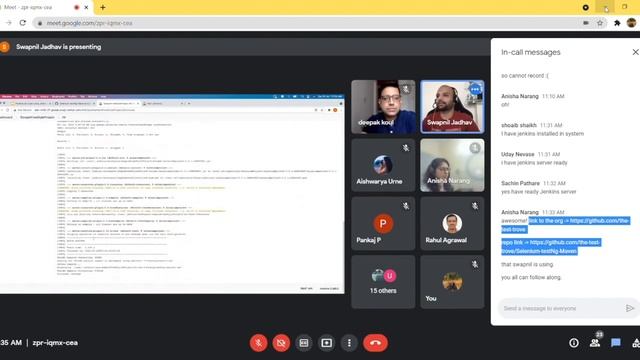Toggle the microphone mute button
The width and height of the screenshot is (640, 360).
coord(258,343)
